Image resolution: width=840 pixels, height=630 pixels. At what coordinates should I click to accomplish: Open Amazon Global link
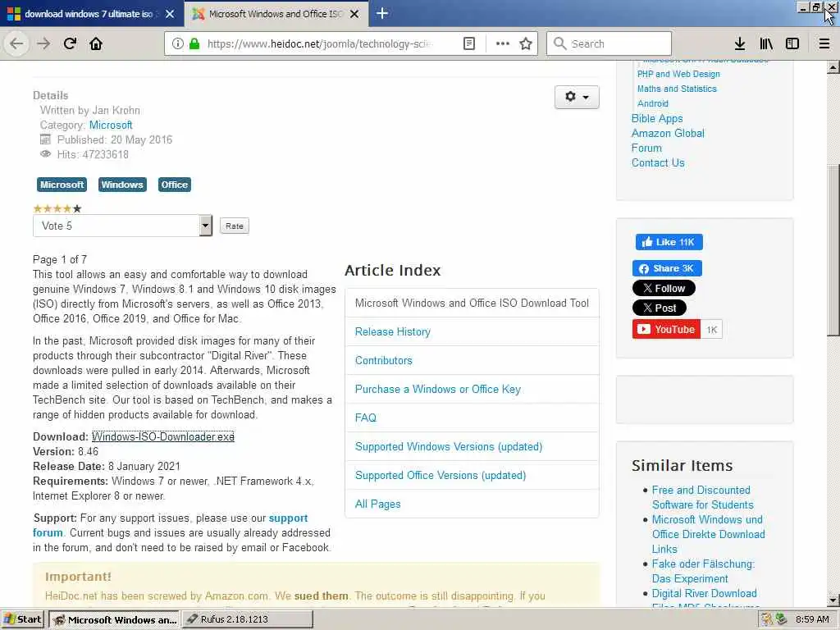pos(668,134)
